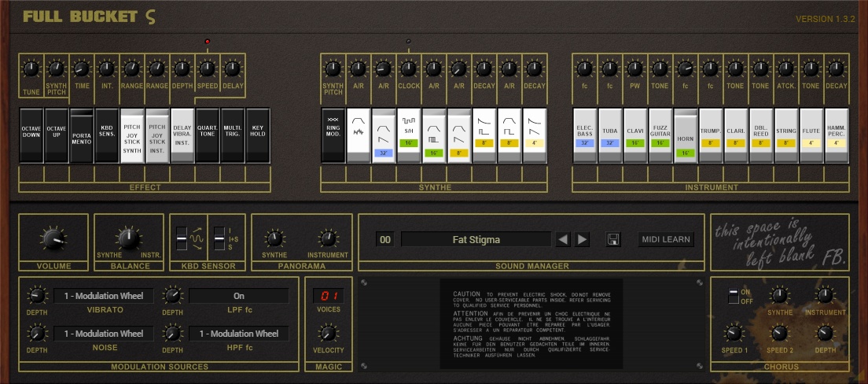Open the Vibrato modulation source dropdown
Viewport: 868px width, 384px height.
point(104,296)
